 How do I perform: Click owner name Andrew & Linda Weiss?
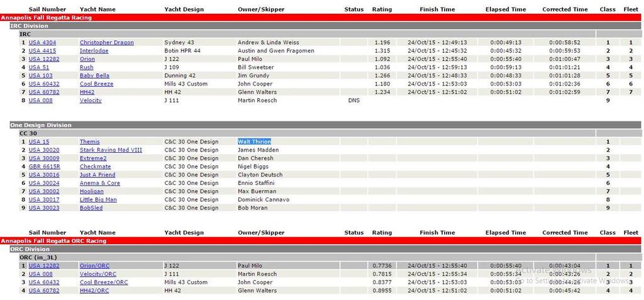(x=268, y=43)
